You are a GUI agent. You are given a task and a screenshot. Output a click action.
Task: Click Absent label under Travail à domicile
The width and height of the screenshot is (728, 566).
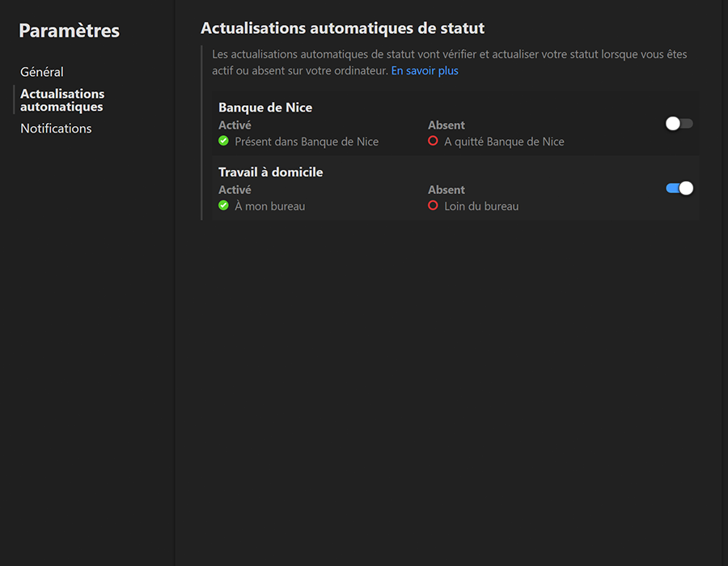point(447,190)
